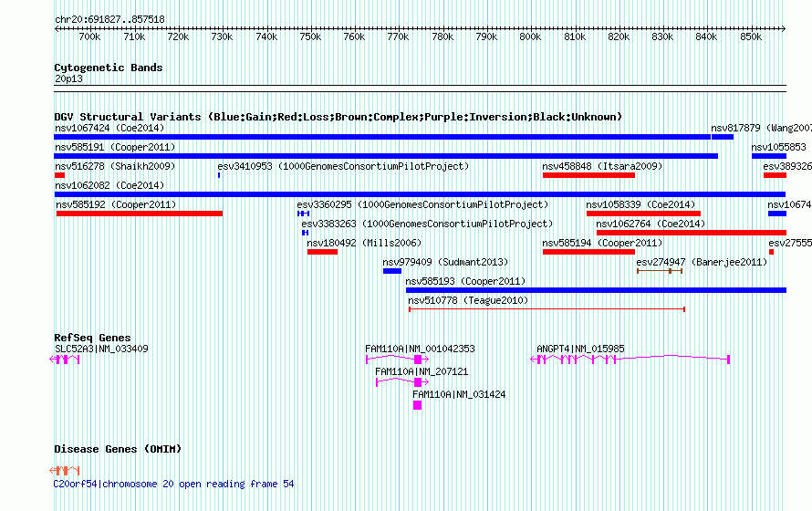Viewport: 812px width, 511px height.
Task: Select the esv3410953 small blue variant marker
Action: [x=219, y=175]
